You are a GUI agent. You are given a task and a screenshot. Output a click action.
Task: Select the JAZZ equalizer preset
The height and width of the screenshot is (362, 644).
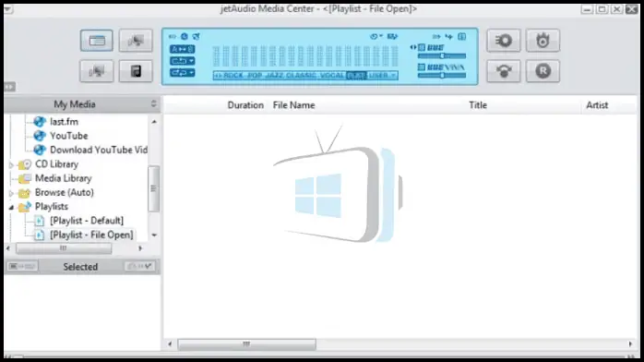click(x=274, y=75)
